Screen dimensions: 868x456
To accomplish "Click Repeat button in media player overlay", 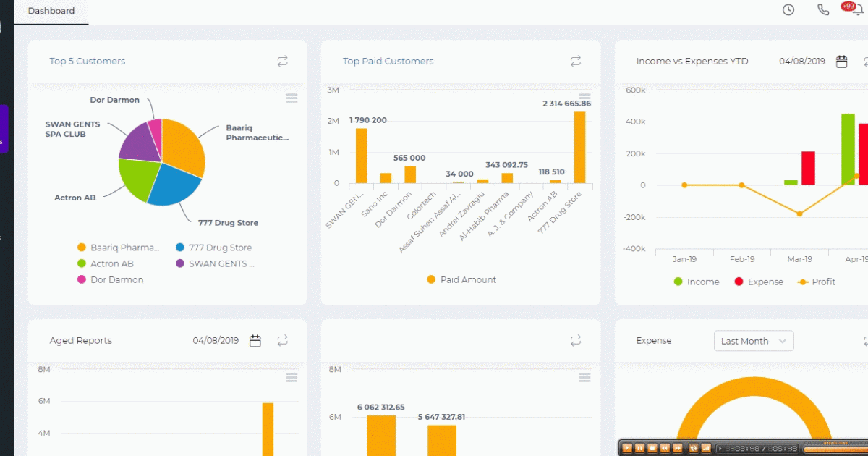I will [x=694, y=448].
